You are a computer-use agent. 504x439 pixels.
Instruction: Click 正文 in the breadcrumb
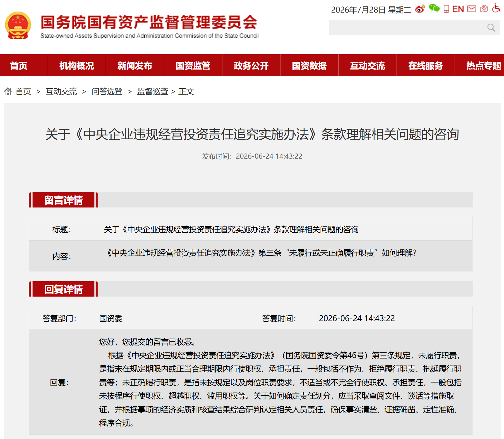click(x=186, y=91)
